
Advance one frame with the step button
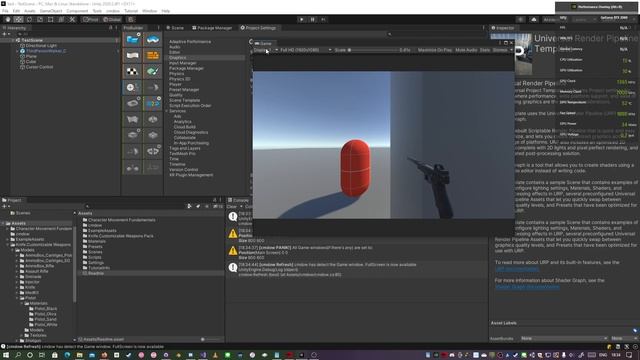323,20
